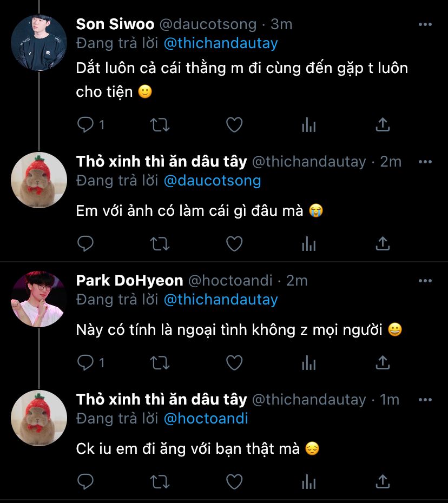Viewport: 448px width, 503px height.
Task: View analytics for Son Siwoo's tweet
Action: [308, 125]
